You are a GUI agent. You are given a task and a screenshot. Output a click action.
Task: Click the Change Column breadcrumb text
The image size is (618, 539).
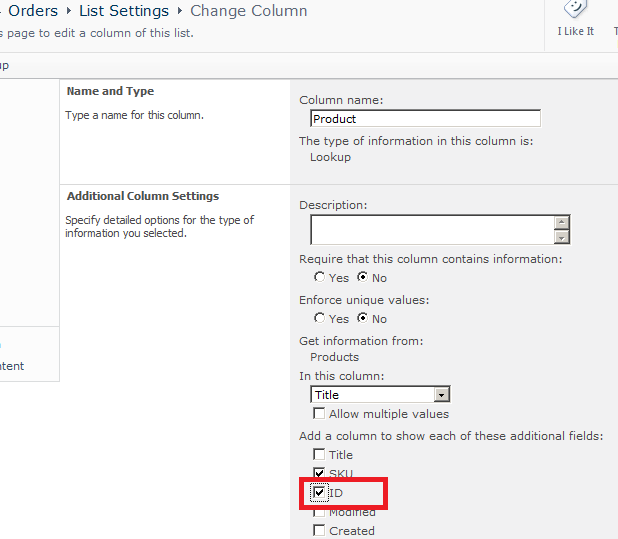[249, 11]
